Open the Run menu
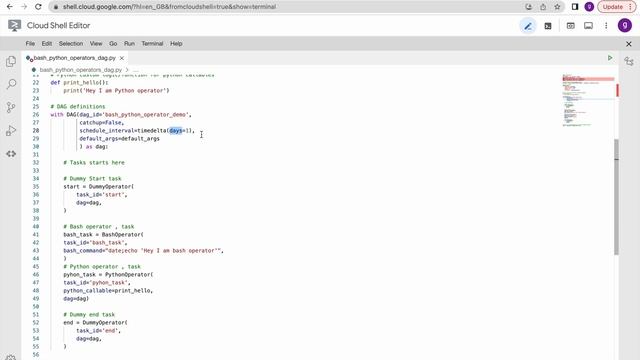Screen dimensions: 640x360 [x=129, y=43]
